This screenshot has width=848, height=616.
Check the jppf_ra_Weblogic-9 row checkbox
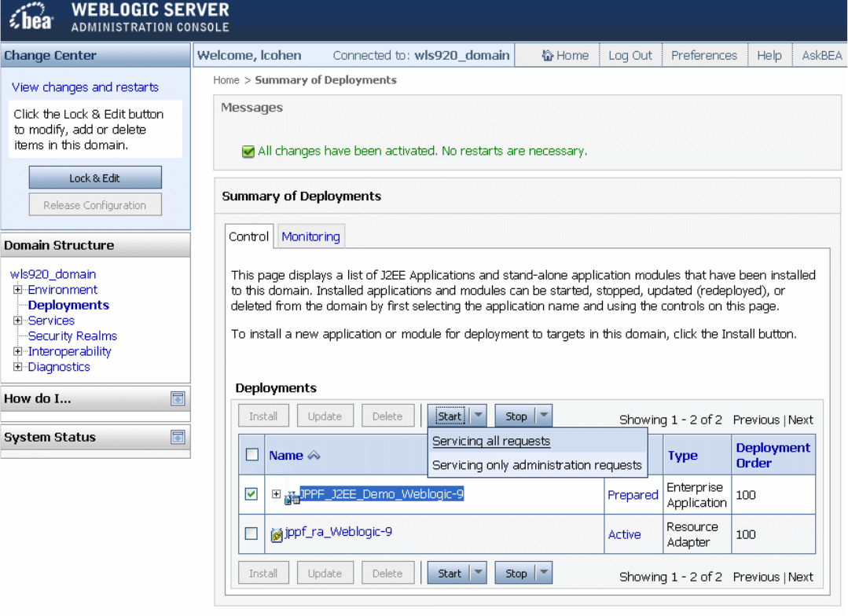click(251, 533)
